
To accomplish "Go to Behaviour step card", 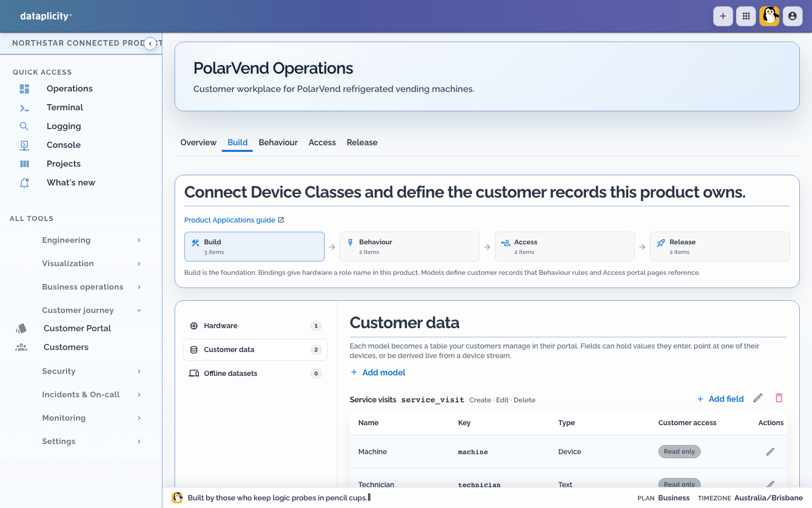I will (410, 247).
